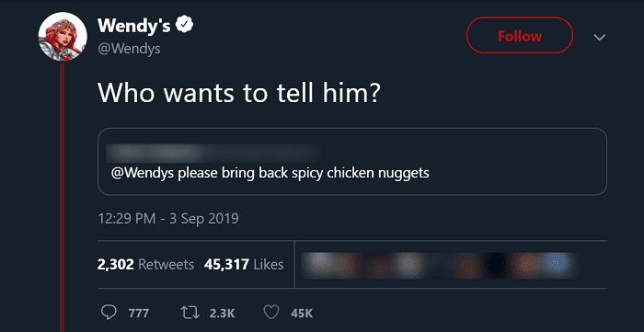Open the tweet options chevron dropdown
Viewport: 644px width, 332px height.
point(600,38)
